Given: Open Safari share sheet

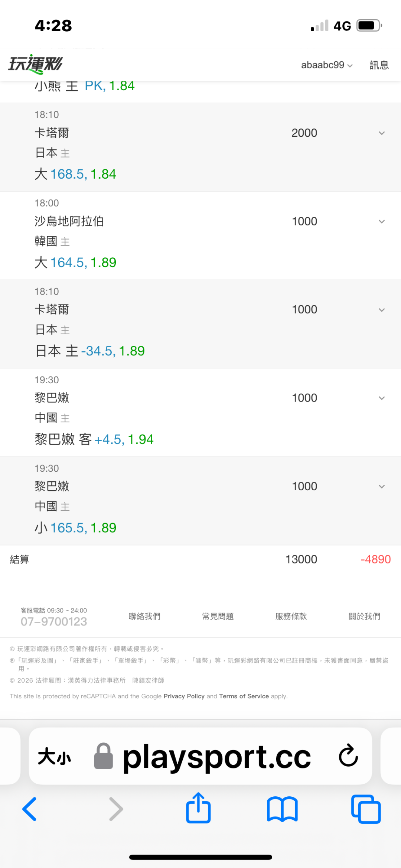Looking at the screenshot, I should (198, 808).
